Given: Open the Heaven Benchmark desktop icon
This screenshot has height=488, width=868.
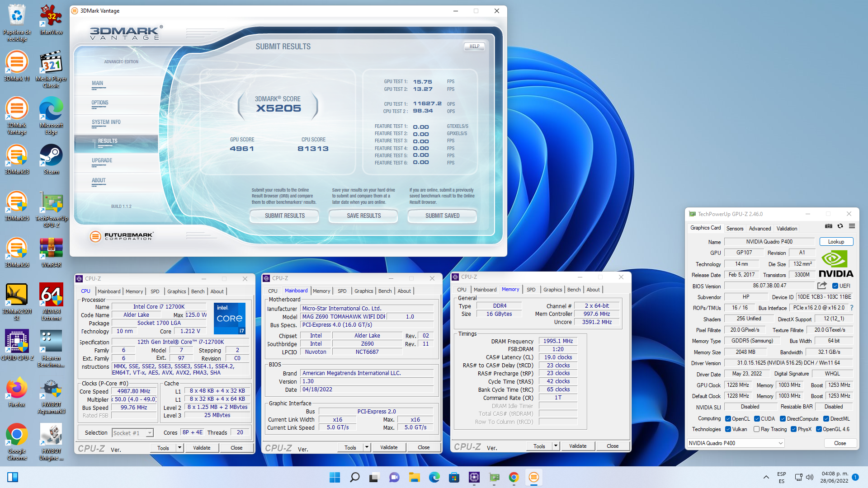Looking at the screenshot, I should pyautogui.click(x=51, y=348).
